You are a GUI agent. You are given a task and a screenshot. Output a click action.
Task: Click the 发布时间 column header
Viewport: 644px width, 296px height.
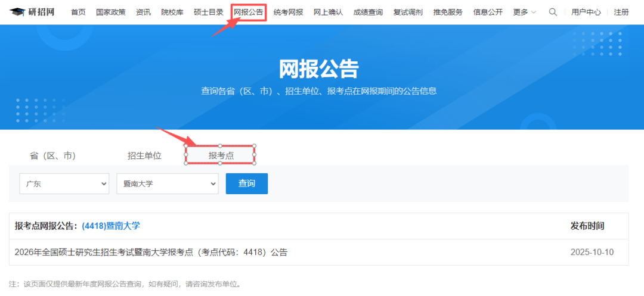click(587, 226)
